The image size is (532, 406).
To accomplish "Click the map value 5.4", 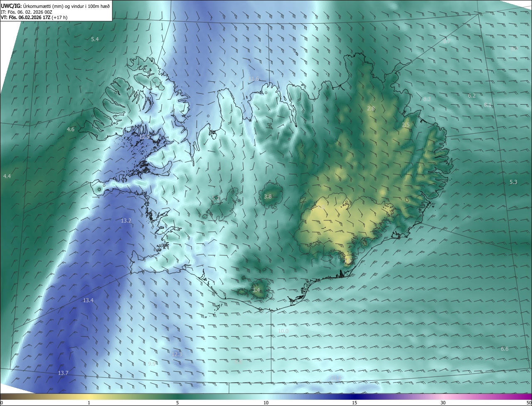I will [x=95, y=39].
